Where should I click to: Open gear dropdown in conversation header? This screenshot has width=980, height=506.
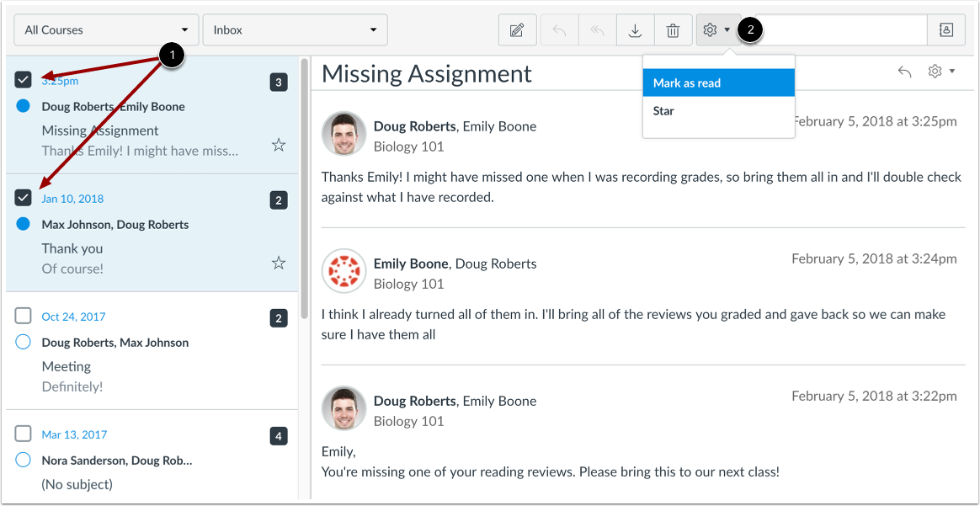click(x=941, y=72)
